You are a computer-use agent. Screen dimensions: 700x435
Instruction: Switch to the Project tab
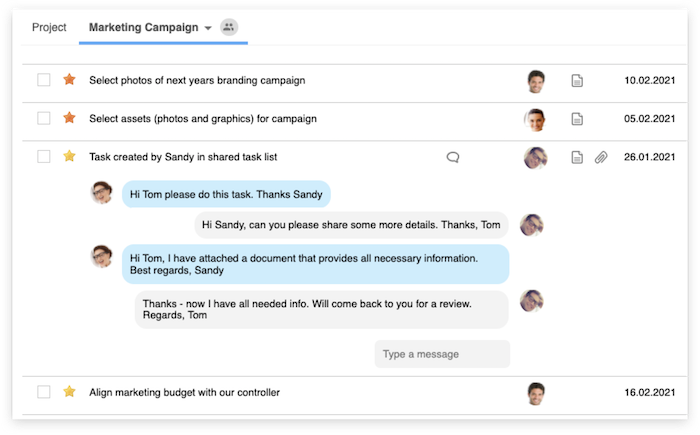click(49, 28)
